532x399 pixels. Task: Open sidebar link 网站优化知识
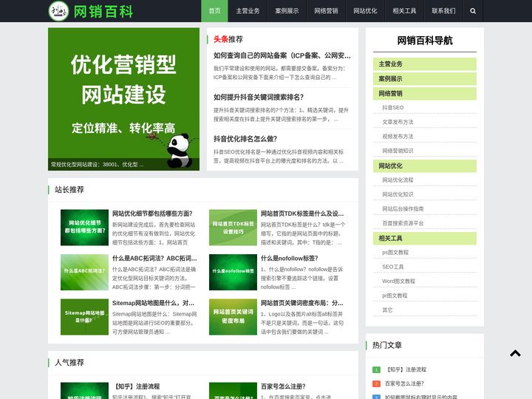398,194
